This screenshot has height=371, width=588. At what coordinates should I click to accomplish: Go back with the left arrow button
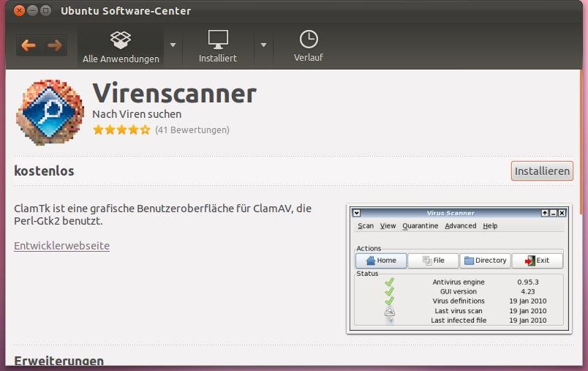(29, 45)
